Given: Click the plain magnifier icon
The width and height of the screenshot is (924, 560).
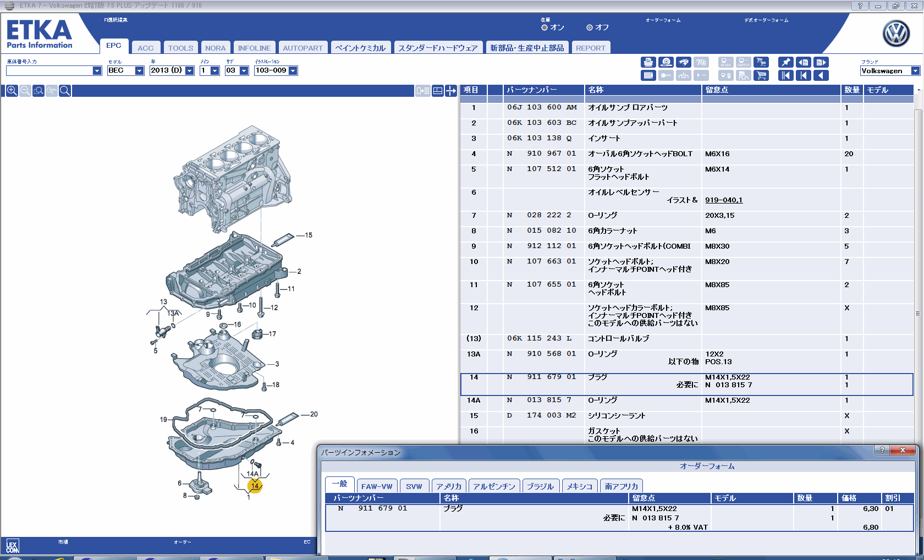Looking at the screenshot, I should pos(65,91).
